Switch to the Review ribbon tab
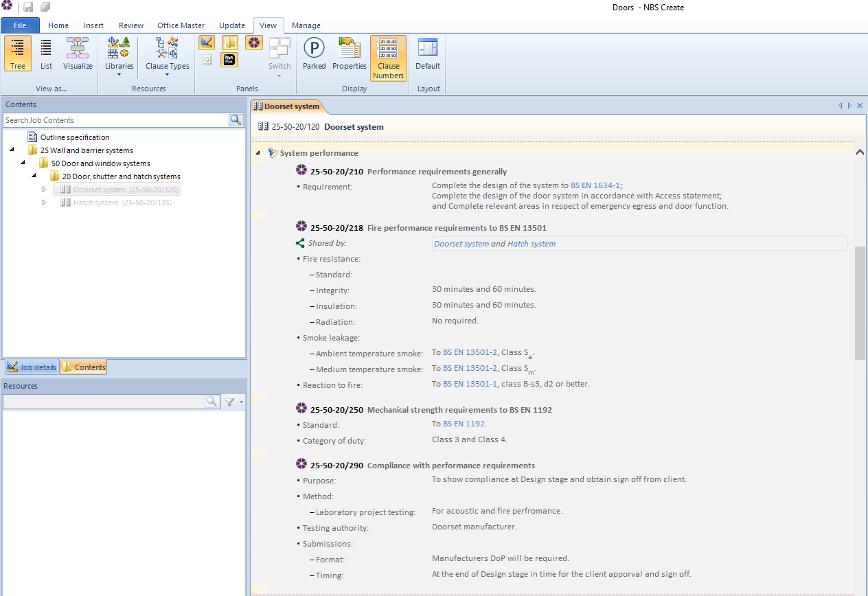Screen dimensions: 868x596 click(x=131, y=25)
